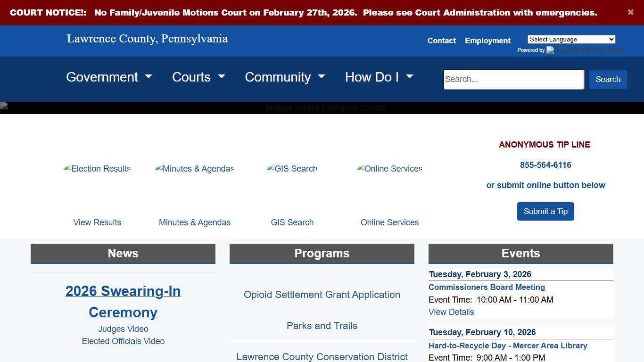The height and width of the screenshot is (362, 644).
Task: Click the GIS Search image icon
Action: coord(292,169)
